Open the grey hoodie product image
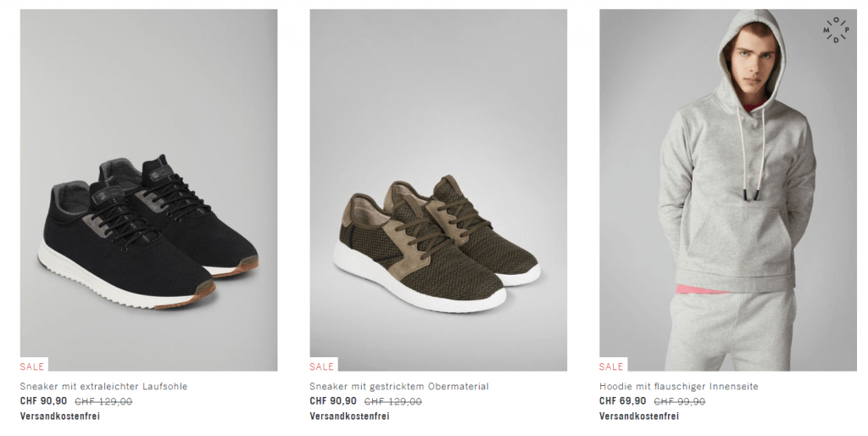Image resolution: width=868 pixels, height=436 pixels. pyautogui.click(x=727, y=190)
